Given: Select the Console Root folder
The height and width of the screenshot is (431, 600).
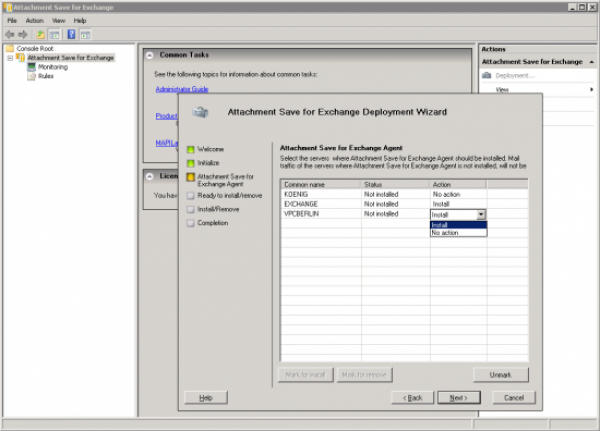Looking at the screenshot, I should coord(33,48).
